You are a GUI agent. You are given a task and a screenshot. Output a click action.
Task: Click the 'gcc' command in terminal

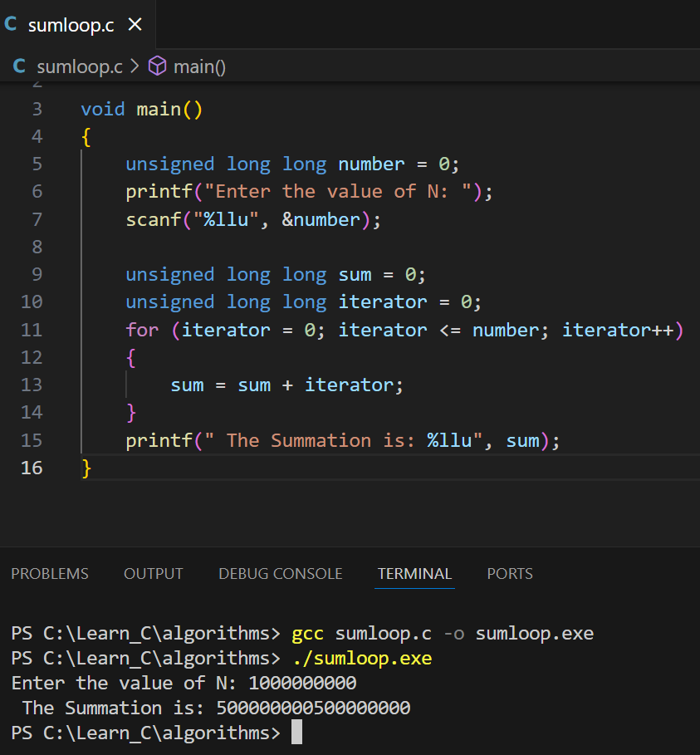click(307, 633)
